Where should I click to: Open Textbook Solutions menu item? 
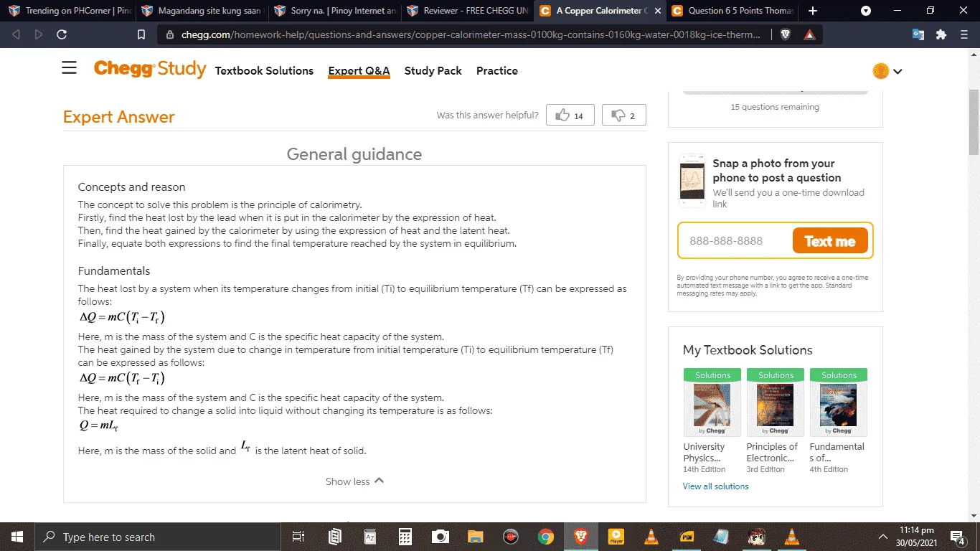click(x=264, y=70)
